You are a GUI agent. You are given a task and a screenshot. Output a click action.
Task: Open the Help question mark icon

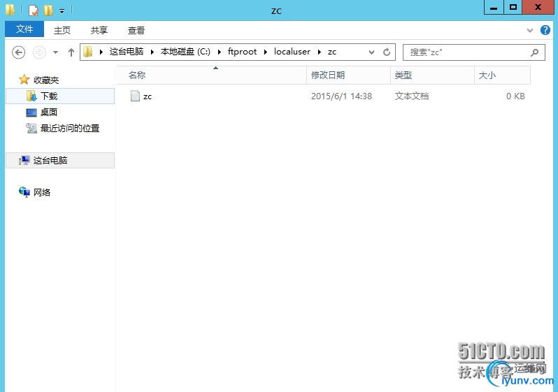pyautogui.click(x=545, y=30)
